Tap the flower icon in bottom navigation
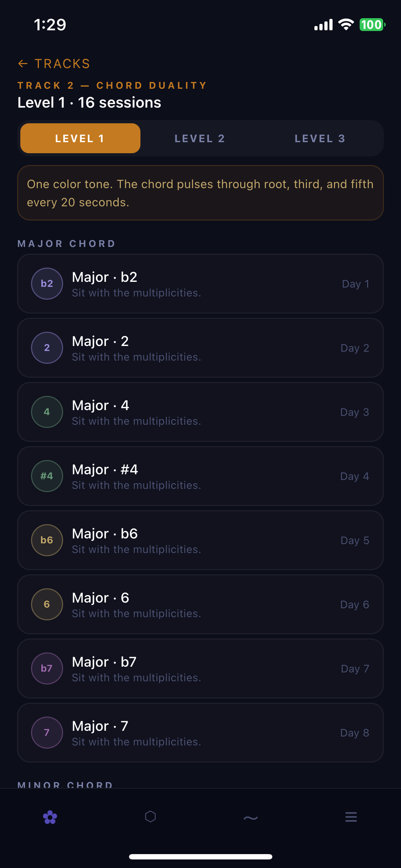This screenshot has width=401, height=868. (50, 817)
